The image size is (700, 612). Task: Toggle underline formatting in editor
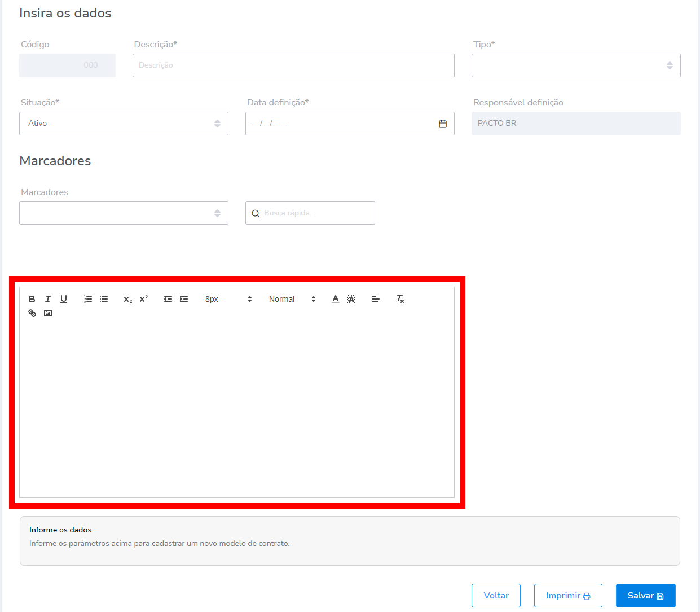pos(64,299)
